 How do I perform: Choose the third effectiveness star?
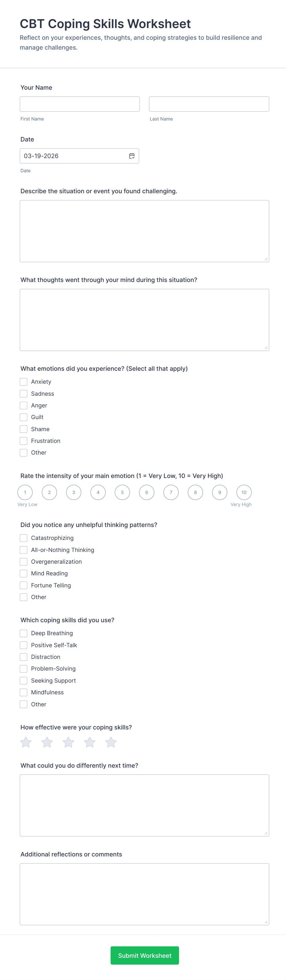click(68, 742)
